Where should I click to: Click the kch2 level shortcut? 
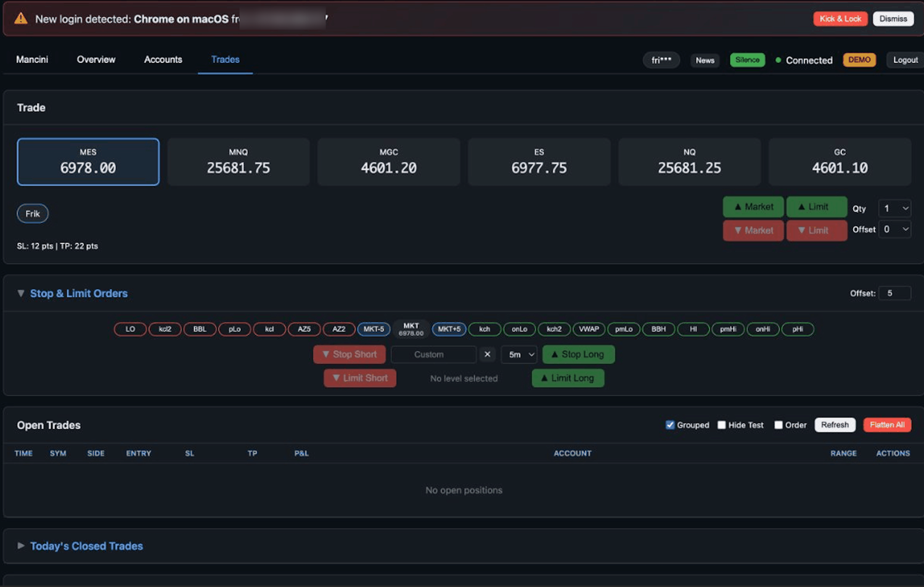(x=554, y=329)
